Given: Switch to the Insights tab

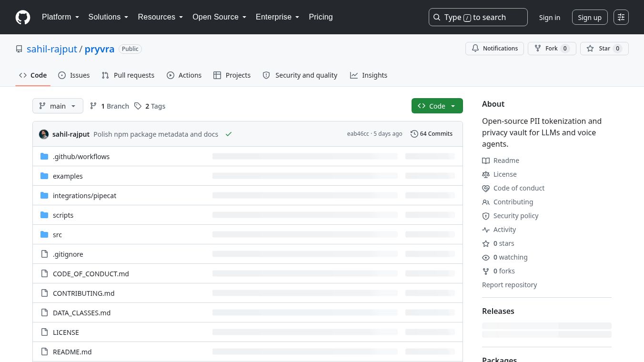Looking at the screenshot, I should pos(369,75).
